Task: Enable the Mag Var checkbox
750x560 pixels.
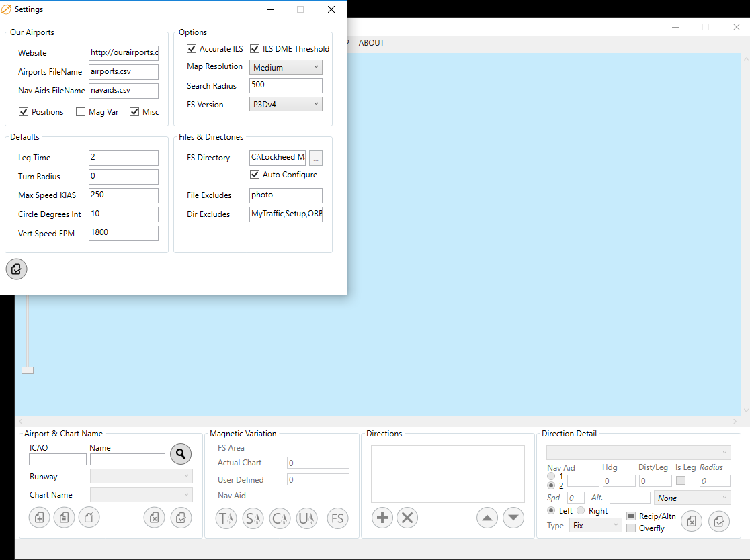Action: point(81,112)
